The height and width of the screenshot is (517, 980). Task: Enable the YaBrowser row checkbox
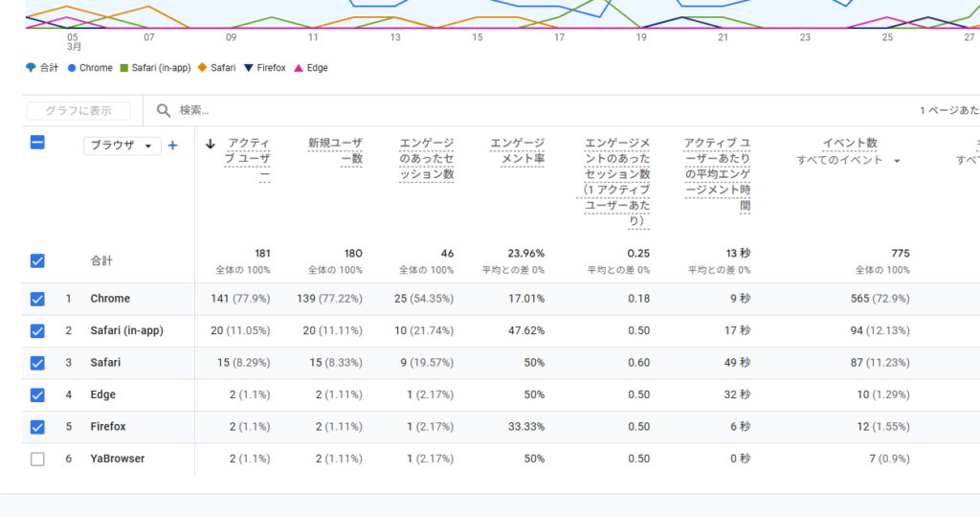pyautogui.click(x=37, y=459)
